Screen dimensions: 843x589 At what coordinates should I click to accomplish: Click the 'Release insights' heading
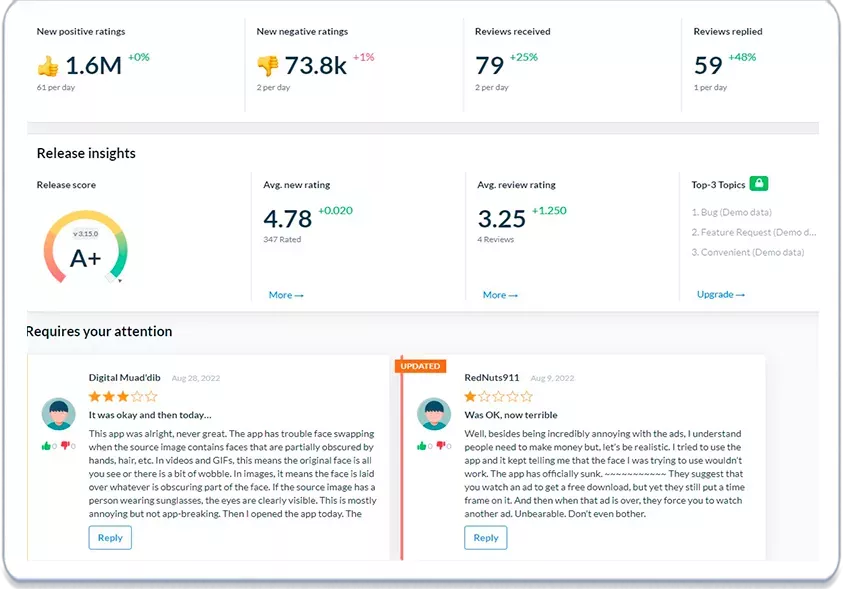(86, 153)
